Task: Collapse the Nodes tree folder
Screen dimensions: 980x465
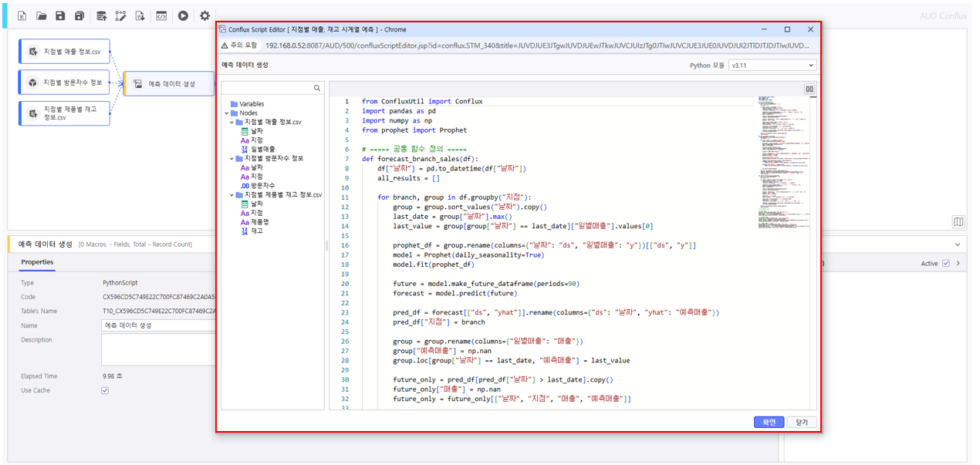Action: [225, 113]
